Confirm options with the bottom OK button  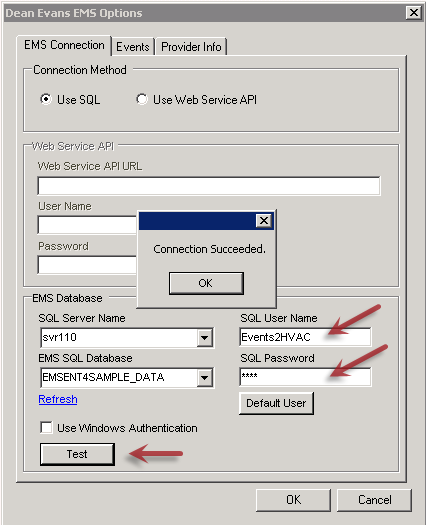pyautogui.click(x=293, y=500)
